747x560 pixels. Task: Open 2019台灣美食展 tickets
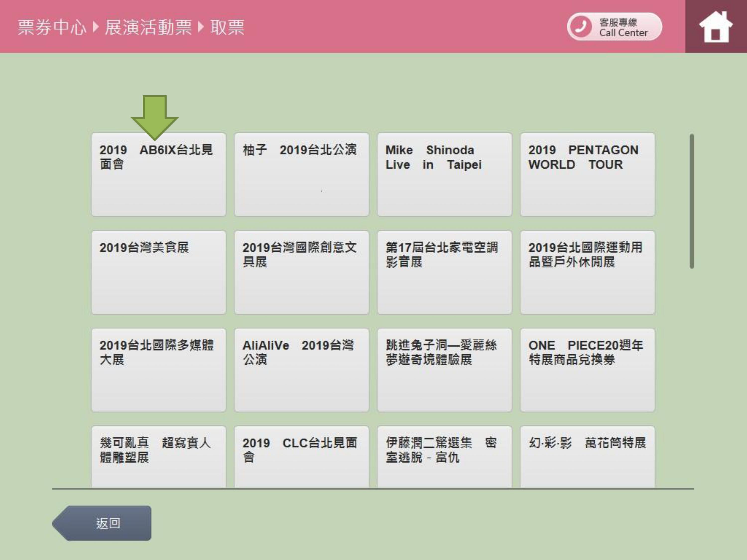[158, 272]
